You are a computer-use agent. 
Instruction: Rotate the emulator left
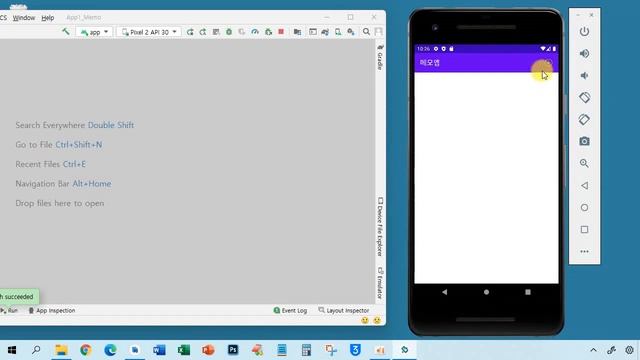pyautogui.click(x=584, y=98)
